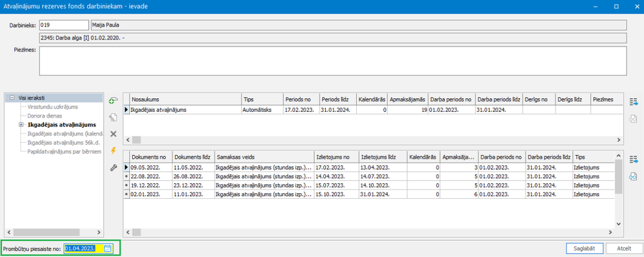Select document row dated 19.12.2022.
Image resolution: width=644 pixels, height=257 pixels.
coord(369,185)
